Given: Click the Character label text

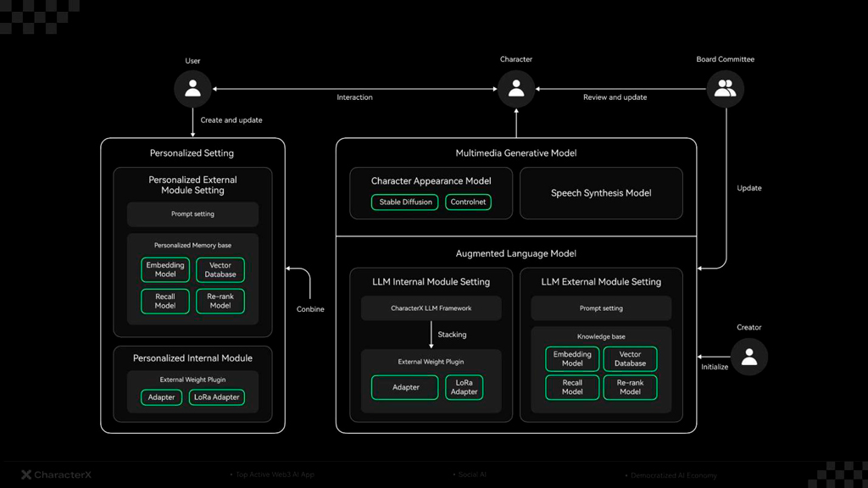Looking at the screenshot, I should 516,59.
